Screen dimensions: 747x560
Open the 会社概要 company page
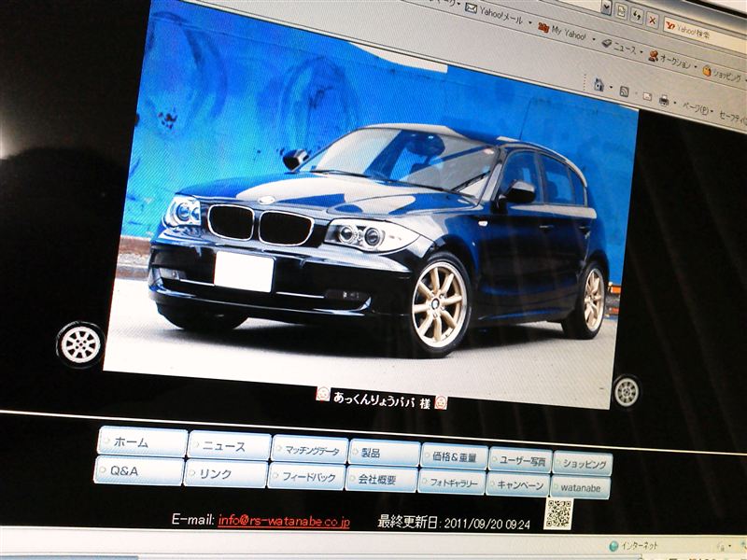point(381,479)
